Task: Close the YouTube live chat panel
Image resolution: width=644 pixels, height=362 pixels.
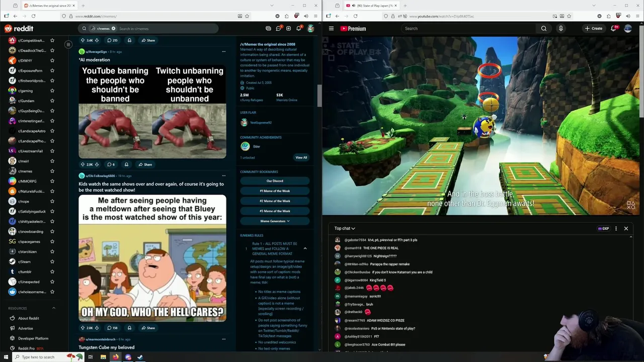Action: coord(626,228)
